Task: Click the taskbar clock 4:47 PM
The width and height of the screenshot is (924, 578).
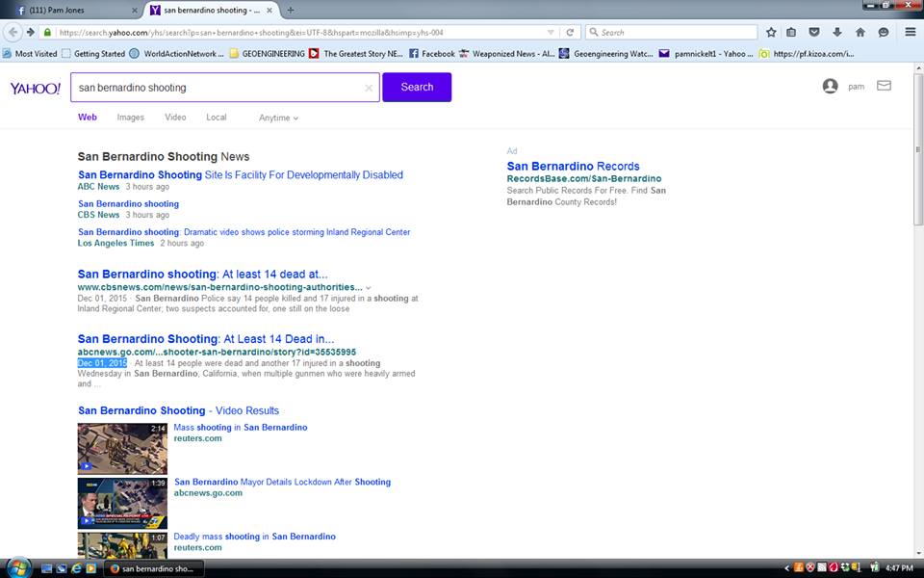Action: 899,568
